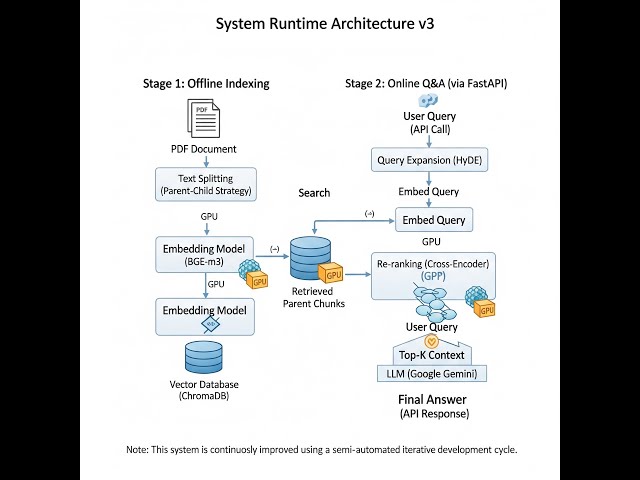Screen dimensions: 640x480
Task: Select the Embedding Model (BGE-m3) box
Action: coord(204,255)
